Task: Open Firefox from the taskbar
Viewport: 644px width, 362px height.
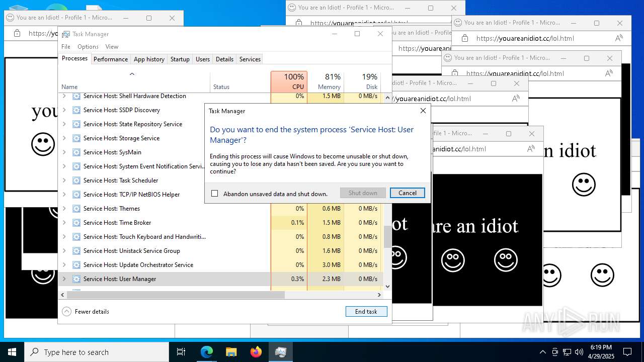Action: coord(256,352)
